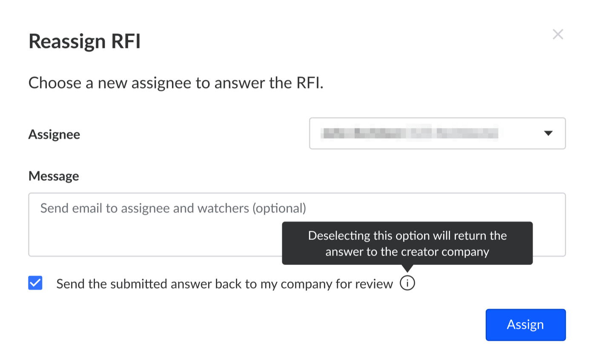Viewport: 596px width, 364px height.
Task: Uncheck "Send the submitted answer back to my company"
Action: 35,283
